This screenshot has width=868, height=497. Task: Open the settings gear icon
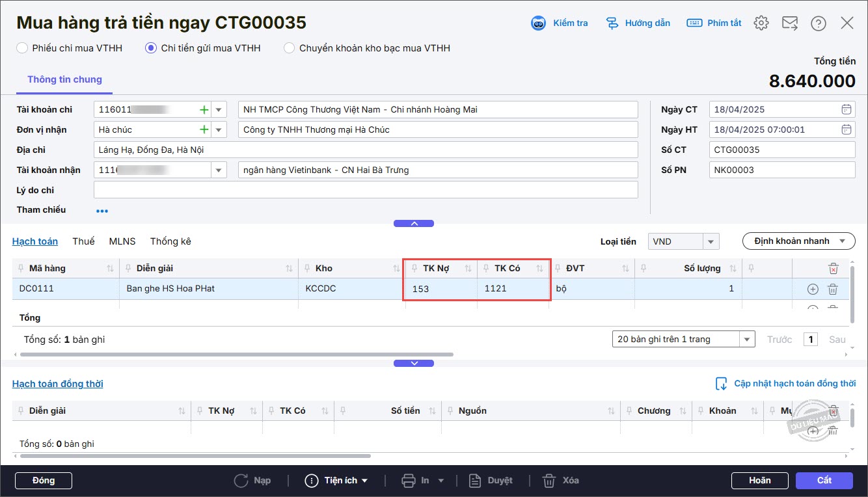click(761, 23)
